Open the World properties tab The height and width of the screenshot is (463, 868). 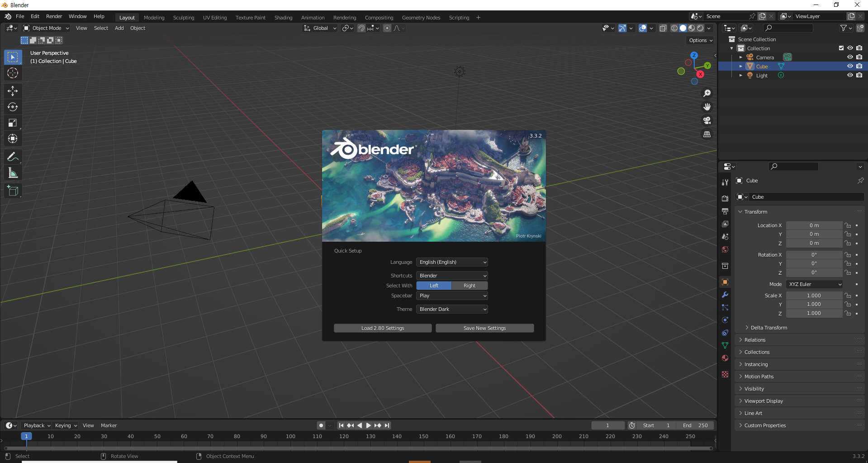pyautogui.click(x=725, y=249)
